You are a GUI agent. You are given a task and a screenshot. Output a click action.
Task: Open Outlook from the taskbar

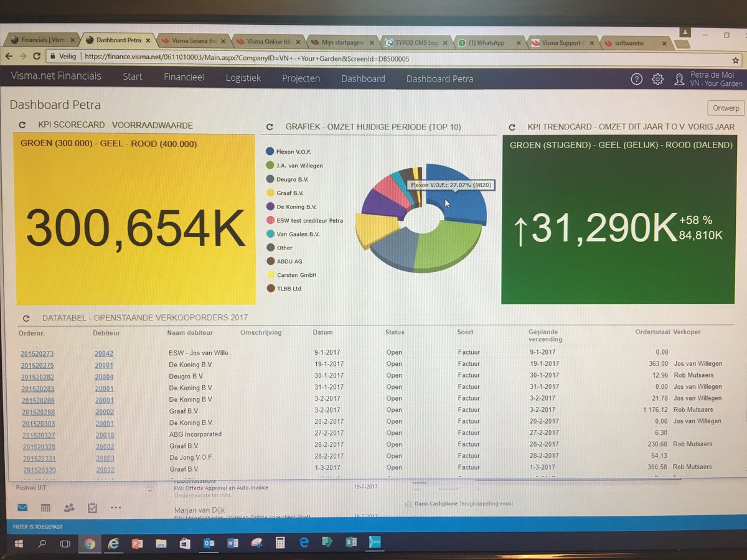(208, 544)
